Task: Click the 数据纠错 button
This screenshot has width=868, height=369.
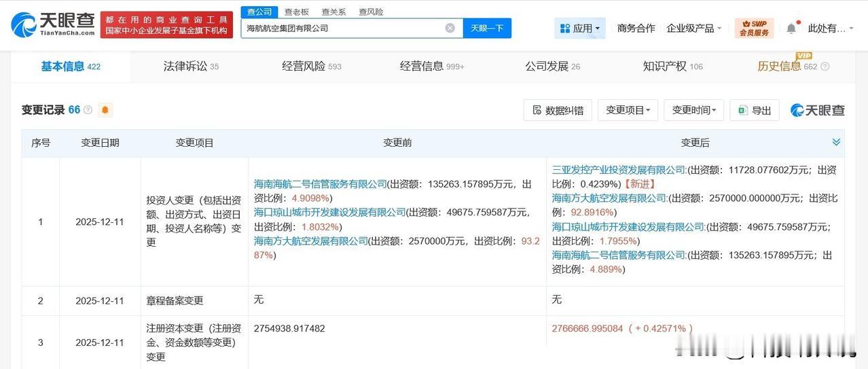Action: tap(558, 110)
